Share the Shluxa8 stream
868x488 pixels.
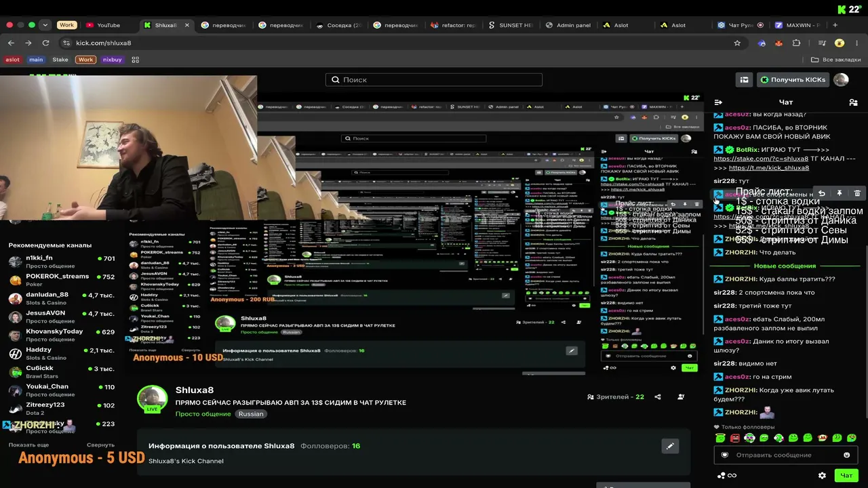657,396
